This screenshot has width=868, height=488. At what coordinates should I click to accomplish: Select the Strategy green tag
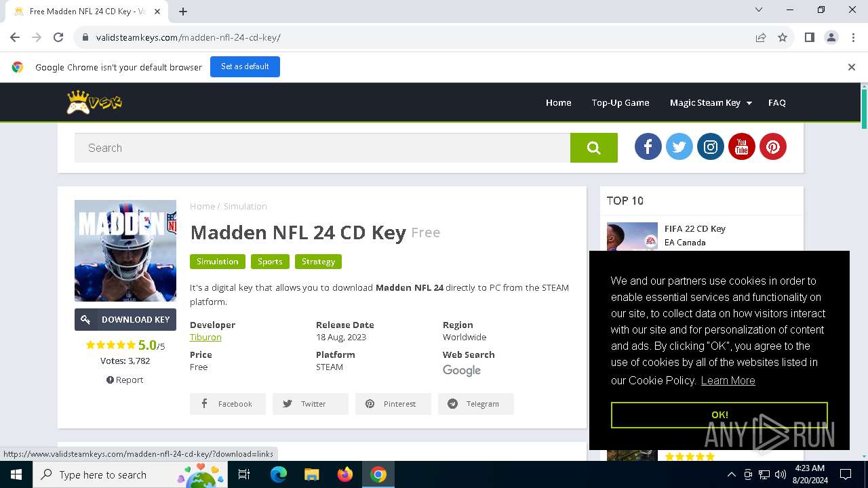point(318,262)
